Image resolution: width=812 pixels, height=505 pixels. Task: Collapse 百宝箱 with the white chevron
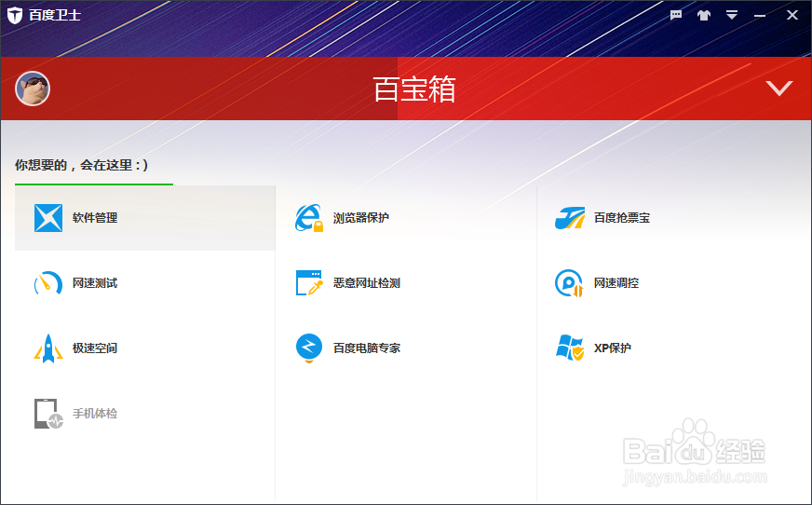tap(779, 89)
